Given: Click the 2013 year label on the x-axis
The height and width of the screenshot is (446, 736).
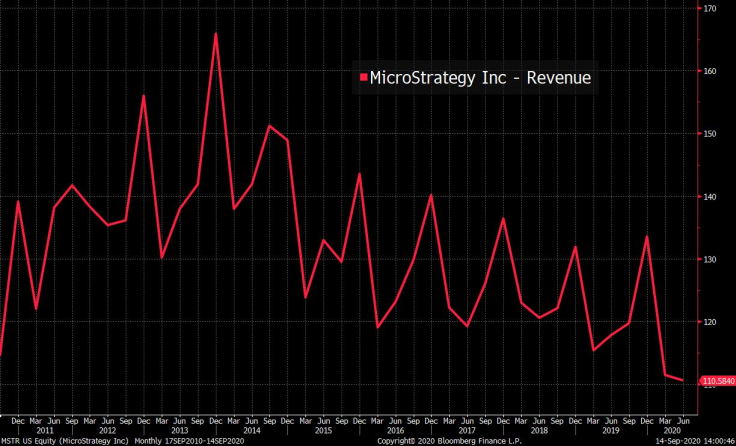Looking at the screenshot, I should click(x=180, y=431).
